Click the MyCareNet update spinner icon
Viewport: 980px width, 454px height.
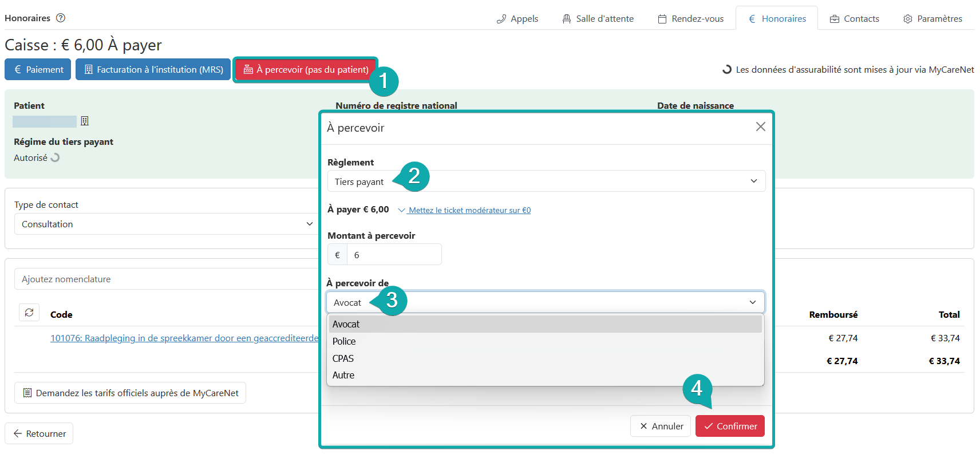pyautogui.click(x=727, y=69)
